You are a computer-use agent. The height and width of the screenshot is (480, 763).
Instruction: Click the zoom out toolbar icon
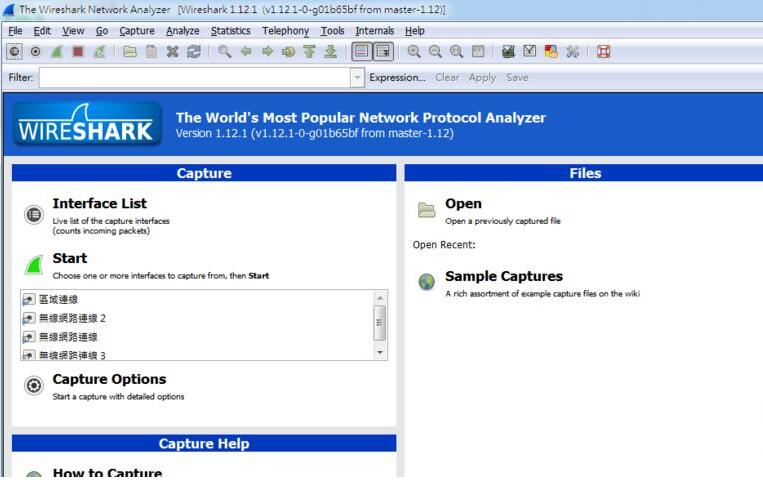pos(435,52)
